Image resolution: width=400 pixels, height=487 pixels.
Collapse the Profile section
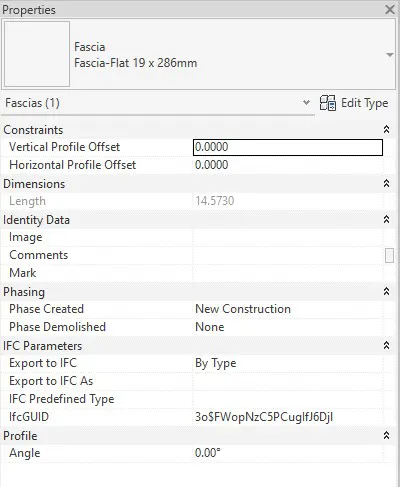coord(386,435)
